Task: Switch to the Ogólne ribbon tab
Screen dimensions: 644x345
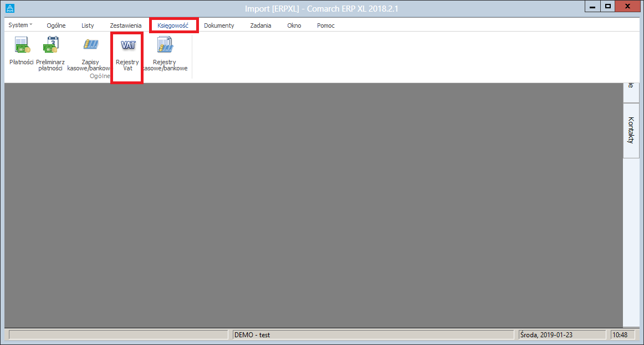Action: (x=56, y=25)
